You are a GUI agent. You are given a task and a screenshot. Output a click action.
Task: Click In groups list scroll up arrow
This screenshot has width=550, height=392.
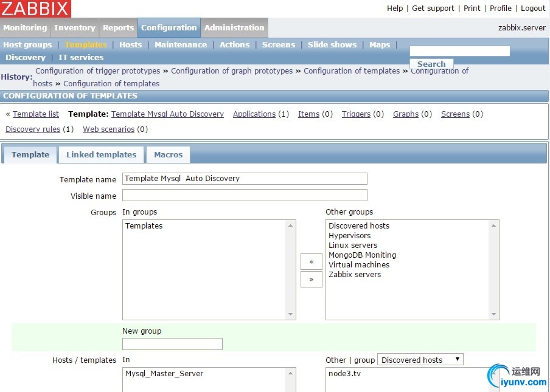click(x=290, y=225)
